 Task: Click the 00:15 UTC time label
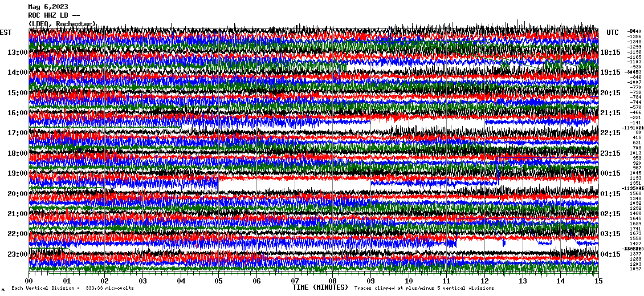(610, 173)
